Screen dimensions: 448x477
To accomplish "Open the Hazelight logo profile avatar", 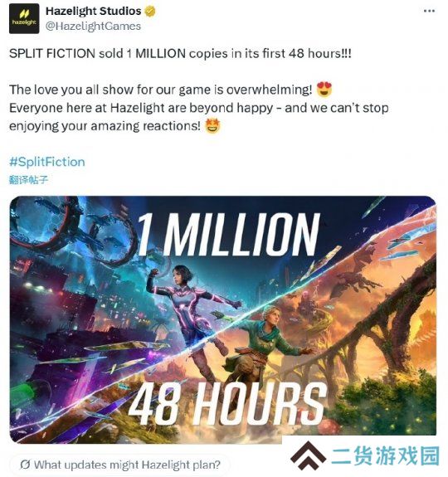I will (x=24, y=18).
